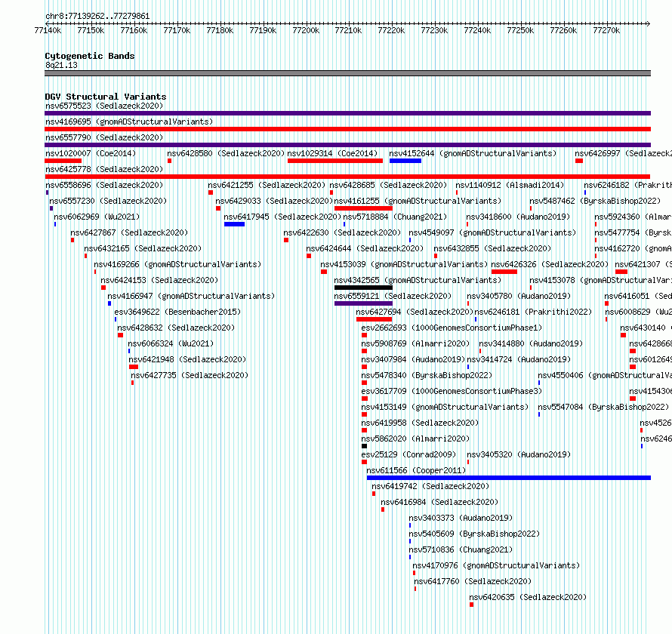Click the red bar under nsv6426326
The width and height of the screenshot is (672, 634).
click(504, 272)
